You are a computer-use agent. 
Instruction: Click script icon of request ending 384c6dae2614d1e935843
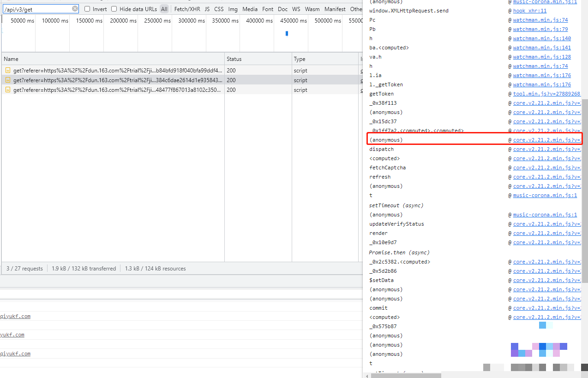click(x=8, y=80)
